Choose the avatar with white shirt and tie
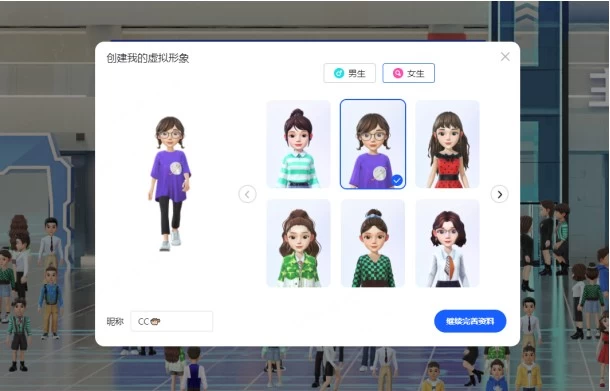The image size is (610, 391). click(x=447, y=244)
